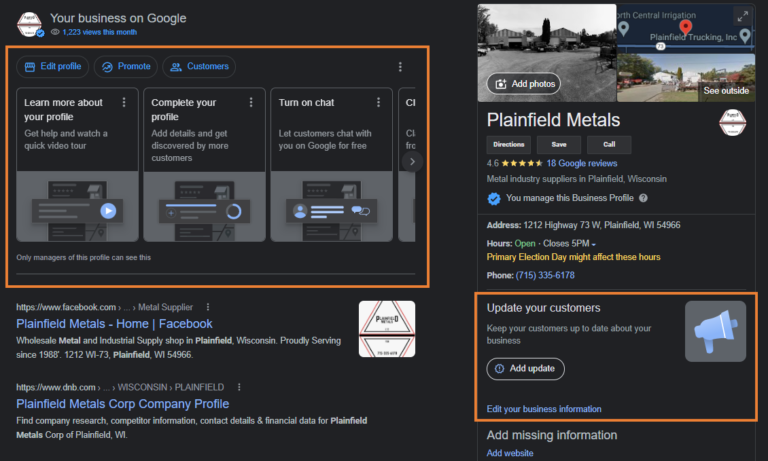
Task: Click the Call button
Action: coord(609,145)
